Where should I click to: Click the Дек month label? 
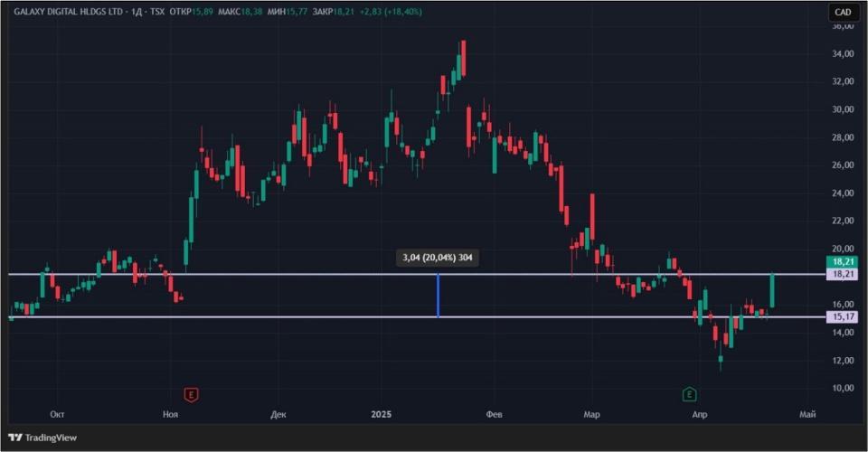click(278, 414)
